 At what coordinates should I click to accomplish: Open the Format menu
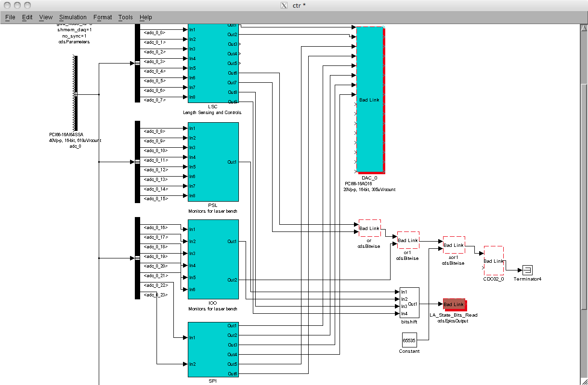[103, 17]
